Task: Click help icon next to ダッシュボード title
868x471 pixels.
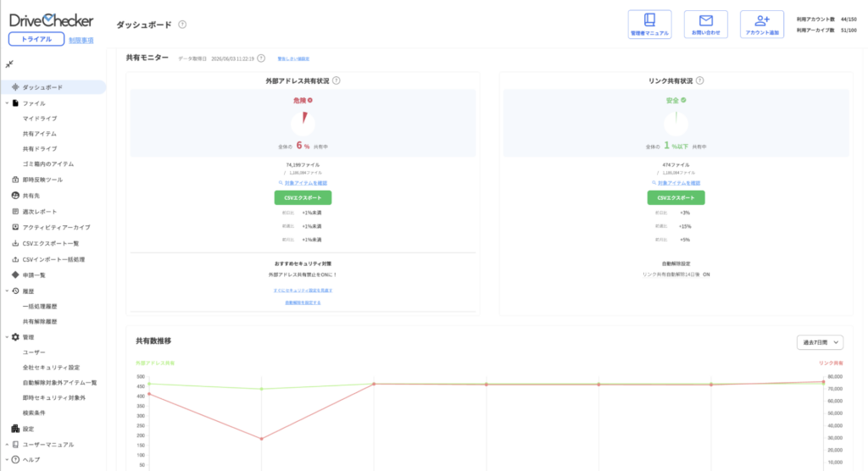Action: coord(182,25)
